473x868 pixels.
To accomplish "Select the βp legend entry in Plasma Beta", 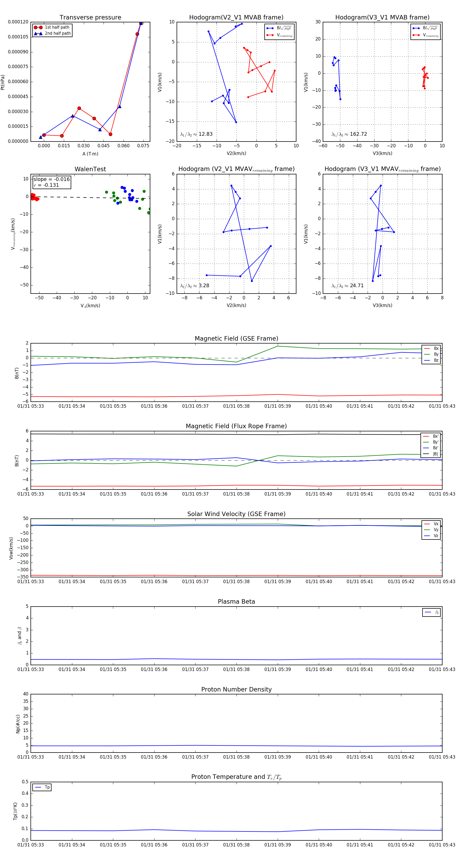I will pos(432,612).
